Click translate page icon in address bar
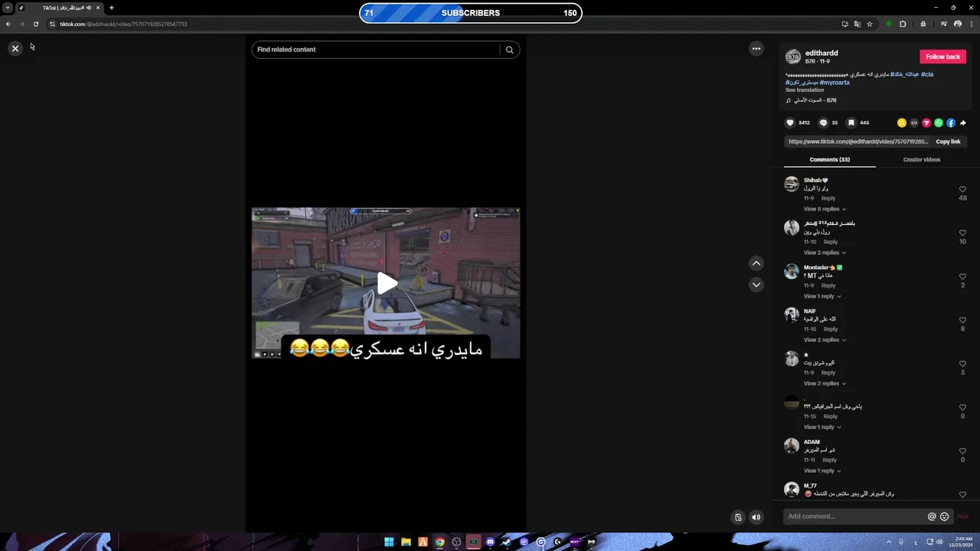The width and height of the screenshot is (980, 551). coord(857,24)
